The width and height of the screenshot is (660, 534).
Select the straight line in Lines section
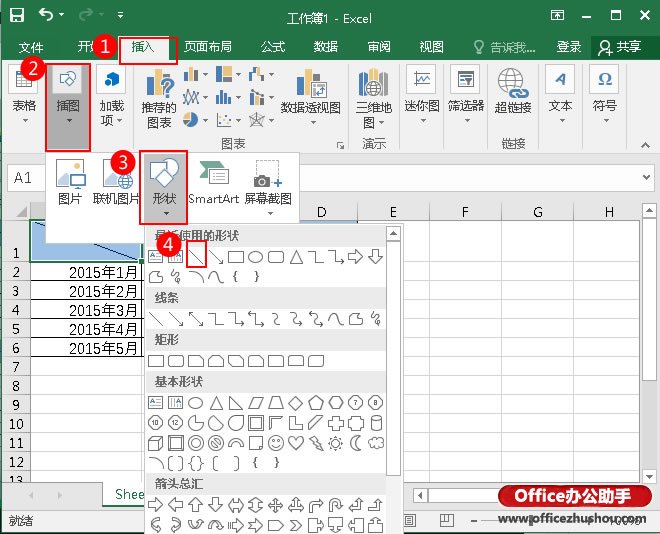[156, 319]
